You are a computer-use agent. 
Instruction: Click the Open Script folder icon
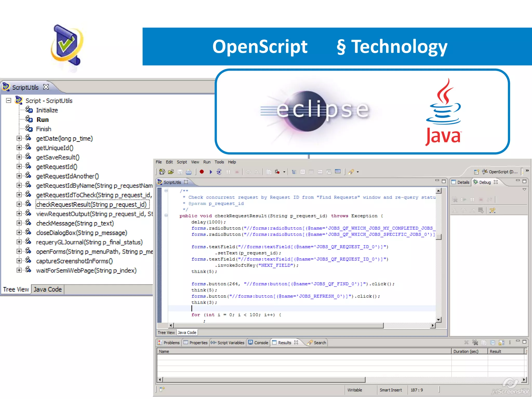(x=171, y=172)
